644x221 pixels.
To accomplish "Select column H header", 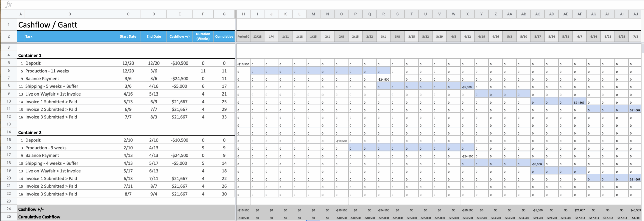I will click(243, 14).
